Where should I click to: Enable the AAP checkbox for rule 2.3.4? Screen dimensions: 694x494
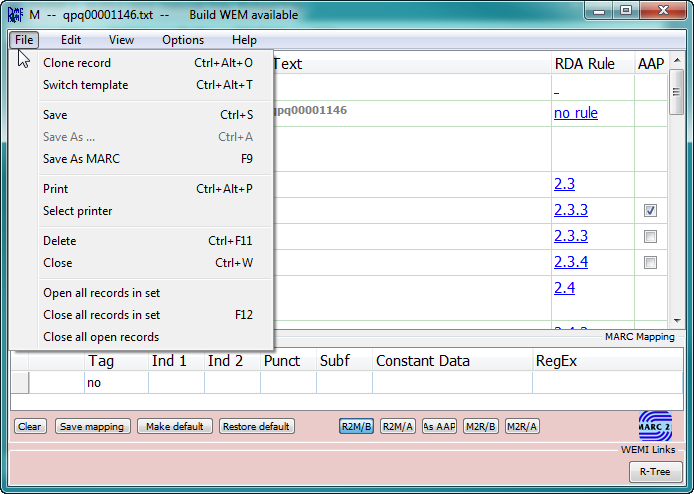tap(650, 262)
